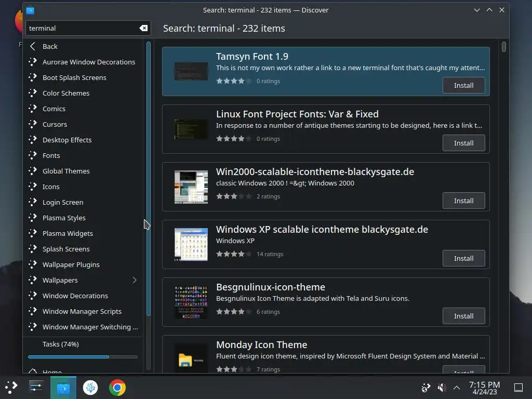Click the sidebar category scrollbar
Image resolution: width=532 pixels, height=399 pixels.
[x=148, y=179]
